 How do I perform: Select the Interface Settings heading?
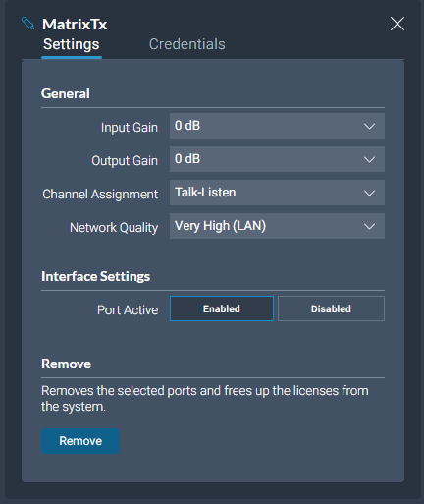pyautogui.click(x=96, y=276)
